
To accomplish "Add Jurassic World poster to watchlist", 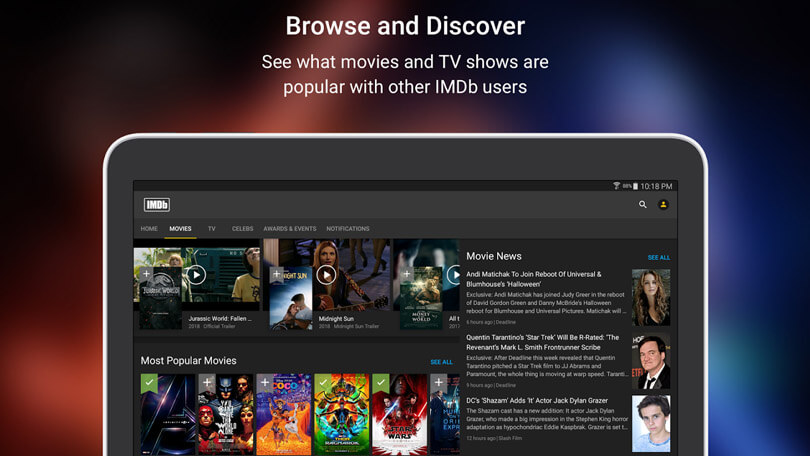I will coord(146,274).
